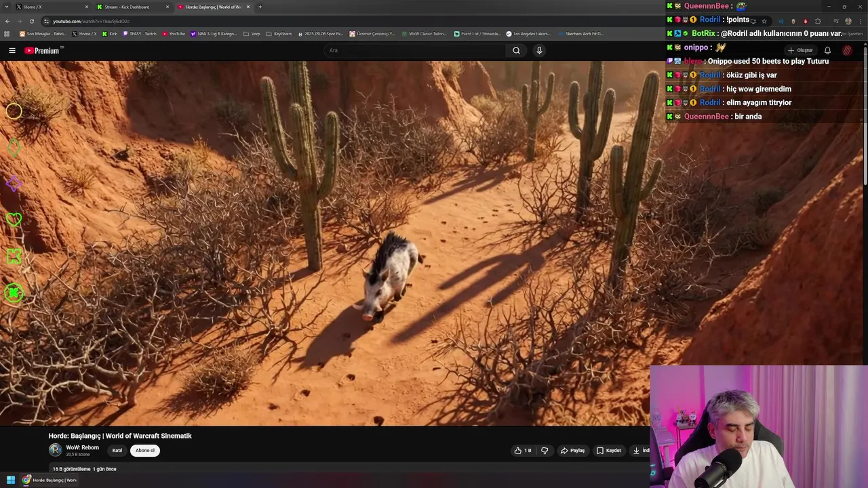The image size is (868, 488).
Task: Open the Home / X bookmark
Action: point(84,33)
